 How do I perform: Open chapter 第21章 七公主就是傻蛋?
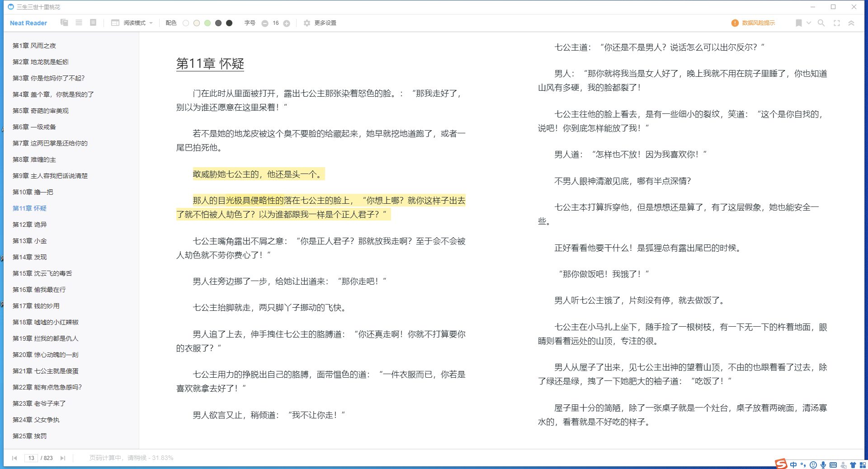pyautogui.click(x=46, y=371)
